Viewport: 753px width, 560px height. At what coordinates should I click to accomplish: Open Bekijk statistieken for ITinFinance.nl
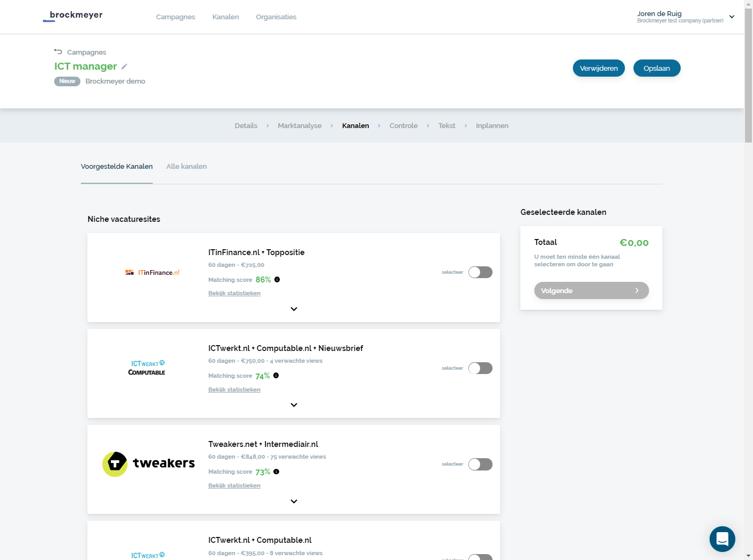[234, 293]
